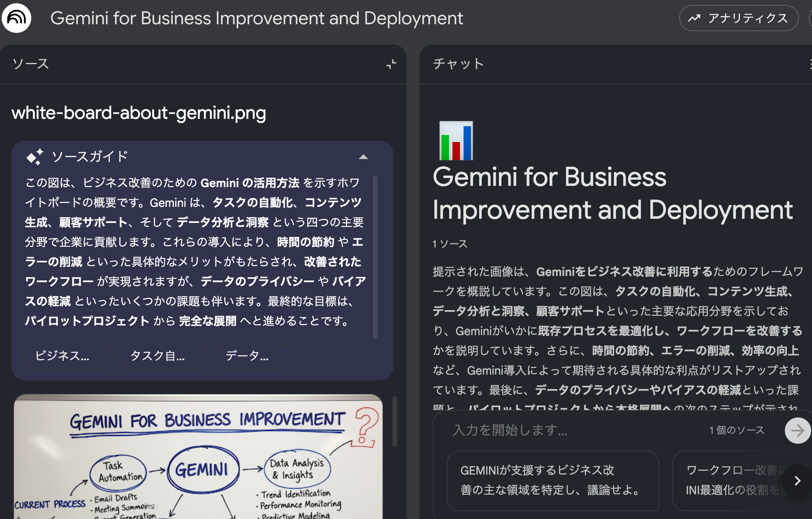
Task: Click the GEMINIが支援するビジネス改善 prompt card
Action: pos(553,481)
